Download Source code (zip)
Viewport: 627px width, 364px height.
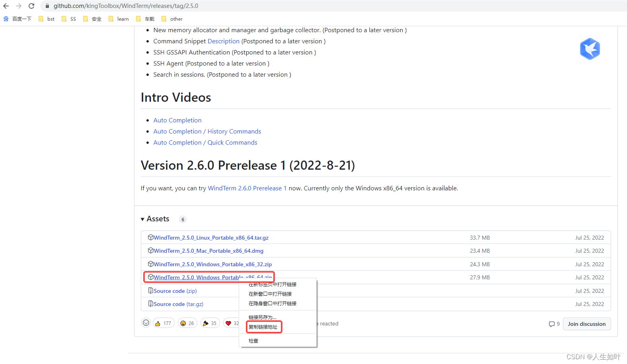tap(175, 291)
